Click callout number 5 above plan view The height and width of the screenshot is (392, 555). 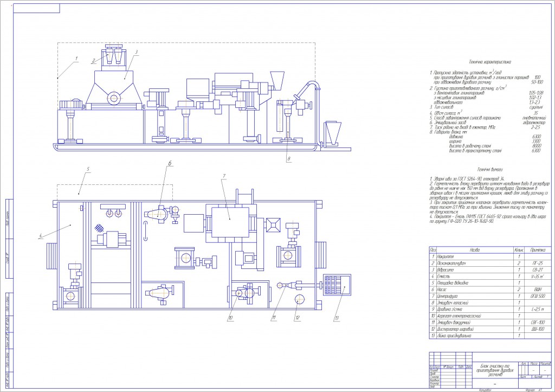(x=88, y=169)
